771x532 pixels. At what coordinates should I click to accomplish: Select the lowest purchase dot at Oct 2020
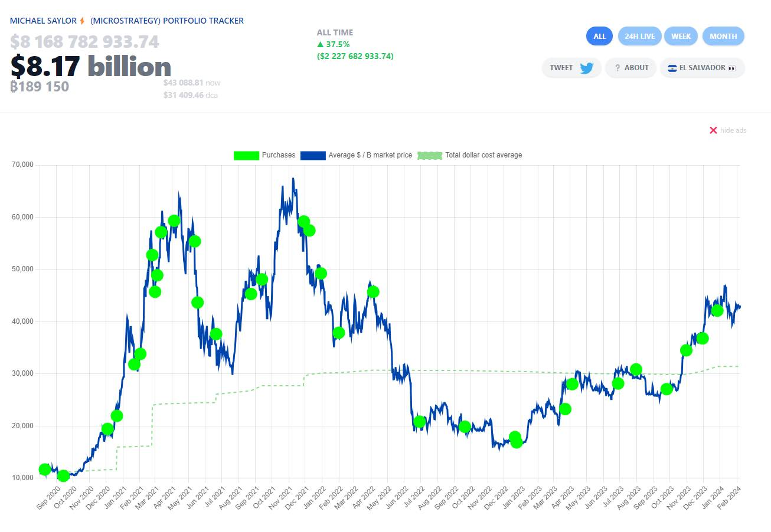(63, 475)
